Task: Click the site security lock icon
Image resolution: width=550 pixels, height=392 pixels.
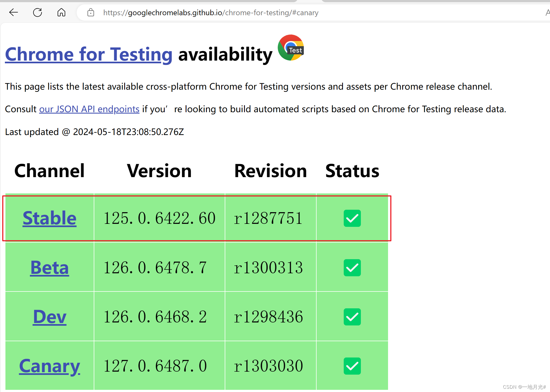Action: (x=90, y=12)
